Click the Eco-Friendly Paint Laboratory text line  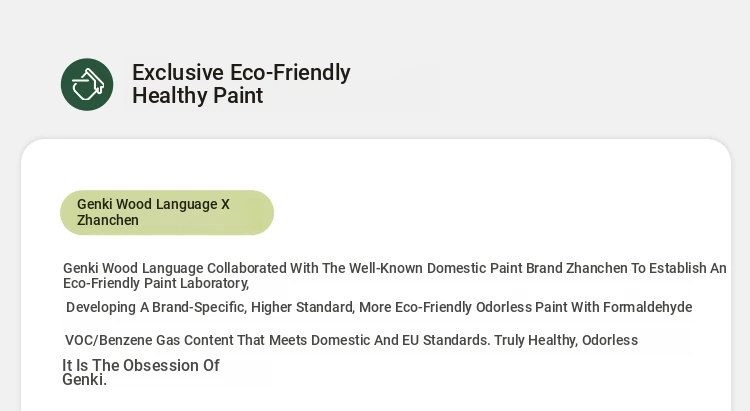coord(156,283)
